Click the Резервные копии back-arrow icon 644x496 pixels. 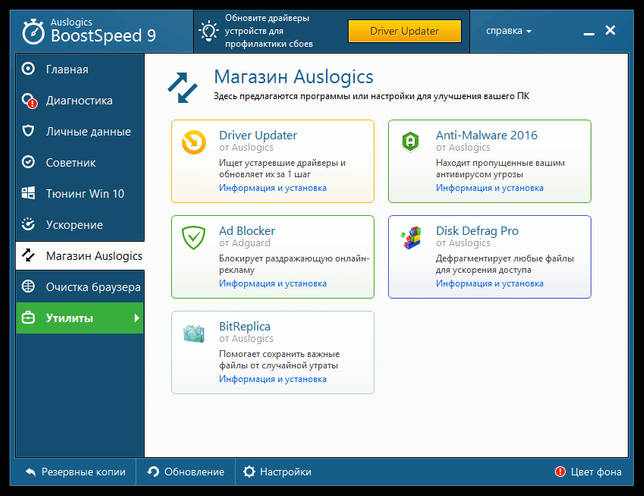tap(31, 472)
